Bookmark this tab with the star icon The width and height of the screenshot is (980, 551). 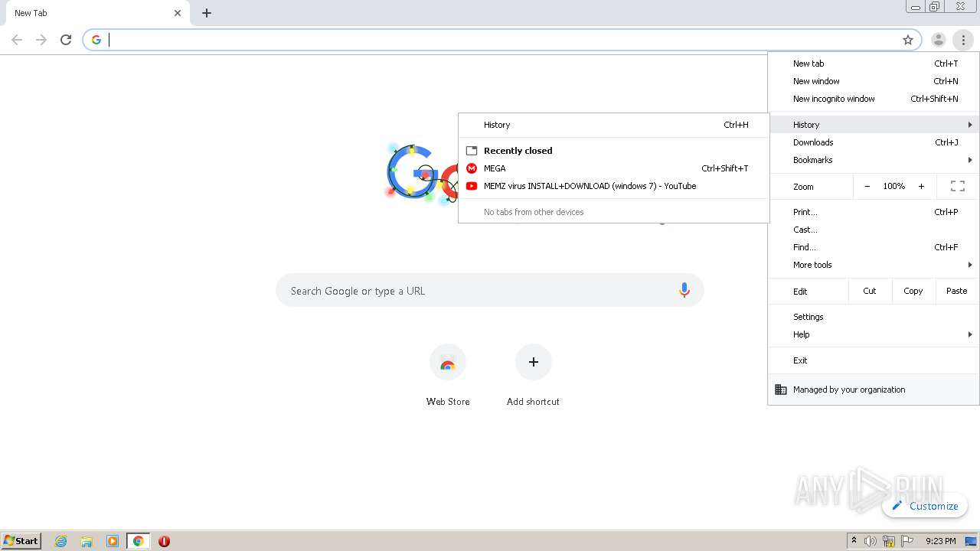click(x=908, y=40)
